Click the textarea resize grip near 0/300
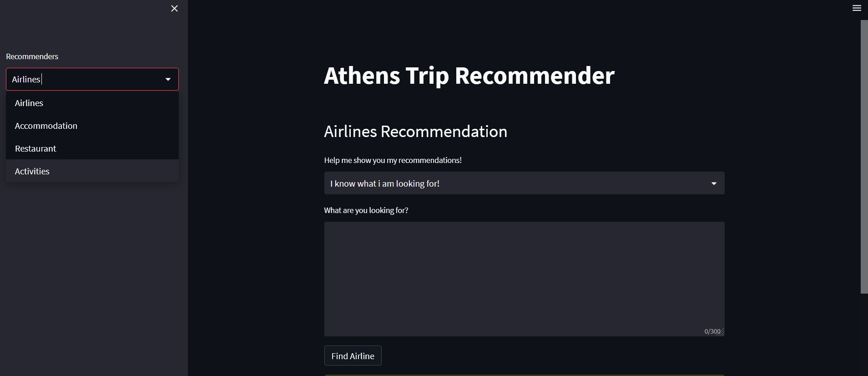 coord(721,332)
